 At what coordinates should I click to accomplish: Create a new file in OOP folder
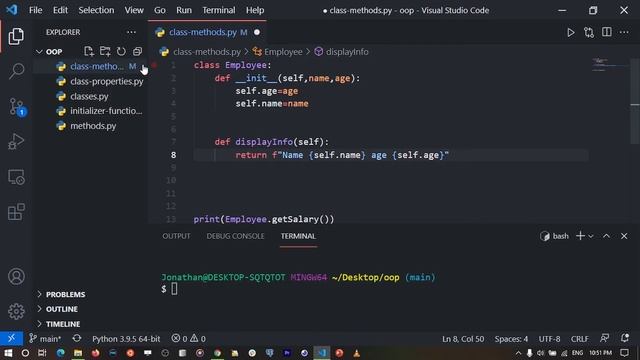(89, 51)
